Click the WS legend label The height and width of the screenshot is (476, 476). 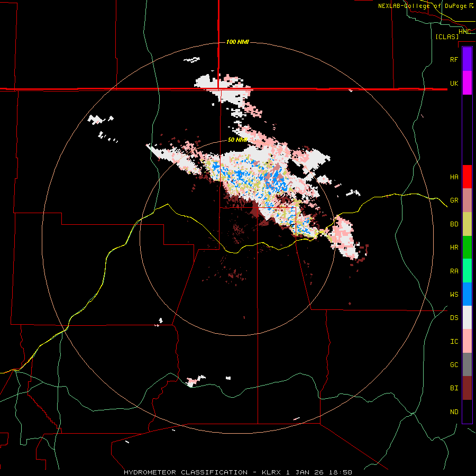point(454,294)
